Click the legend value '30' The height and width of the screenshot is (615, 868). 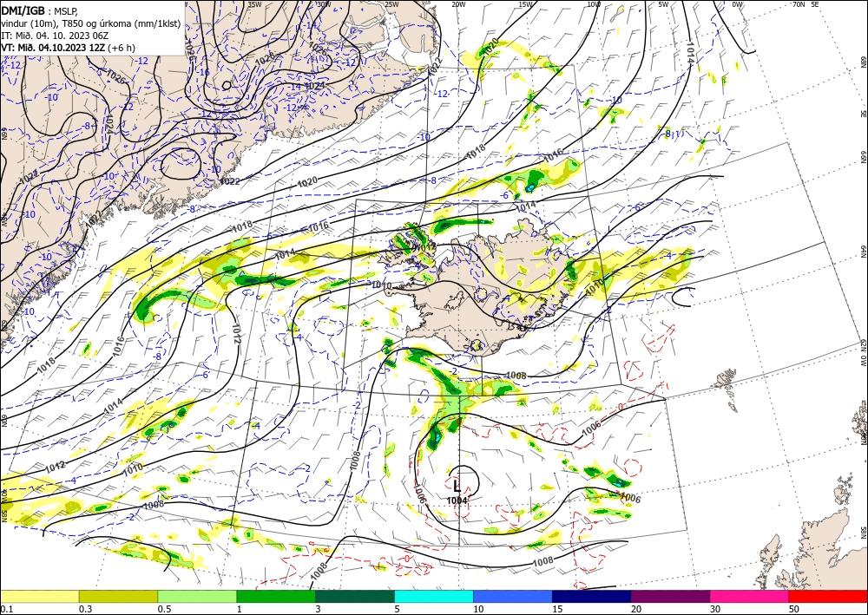(715, 609)
